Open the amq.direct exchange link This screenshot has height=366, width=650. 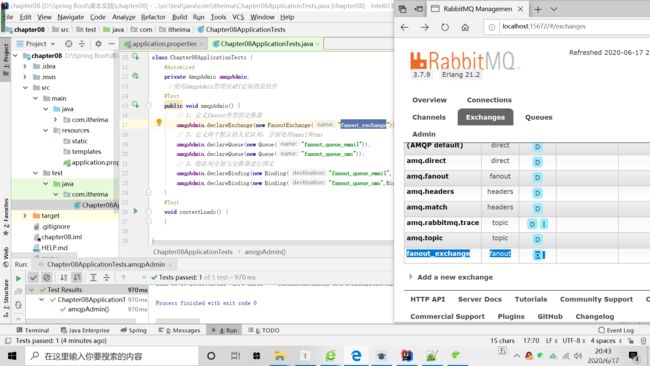(426, 160)
